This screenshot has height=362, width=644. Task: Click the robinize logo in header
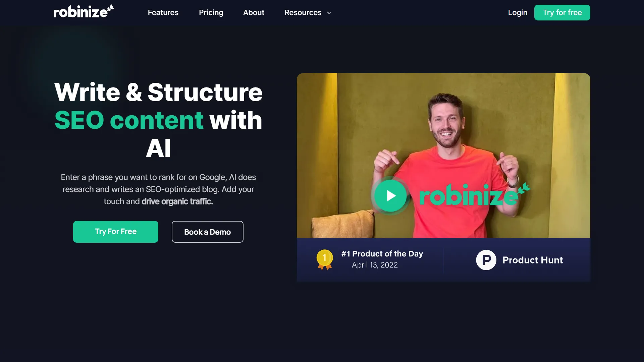[x=84, y=12]
